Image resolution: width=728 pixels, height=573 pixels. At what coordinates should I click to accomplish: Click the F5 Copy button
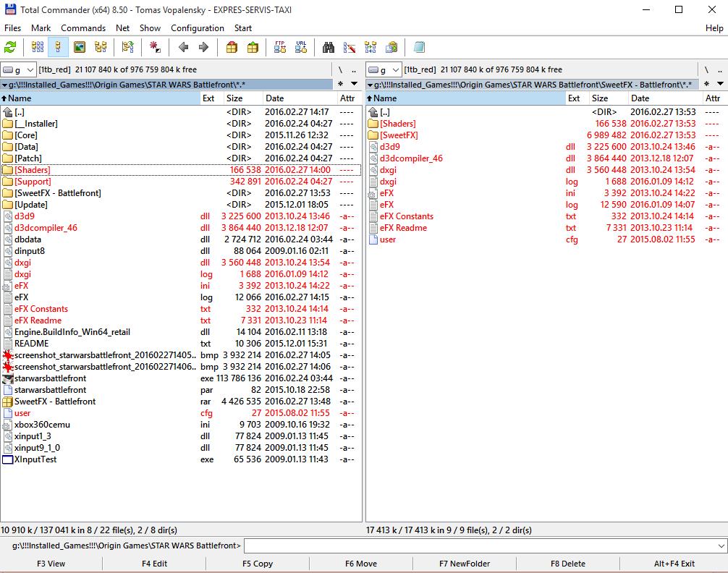point(258,564)
